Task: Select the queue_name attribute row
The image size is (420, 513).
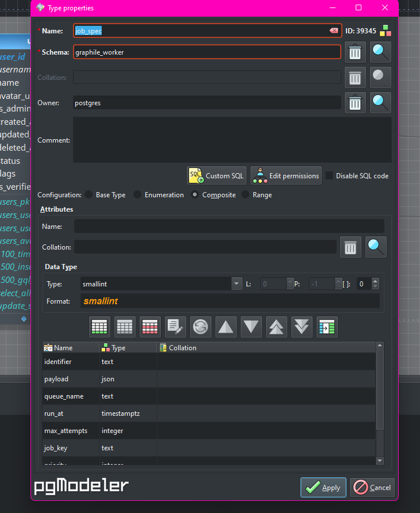Action: pyautogui.click(x=209, y=396)
